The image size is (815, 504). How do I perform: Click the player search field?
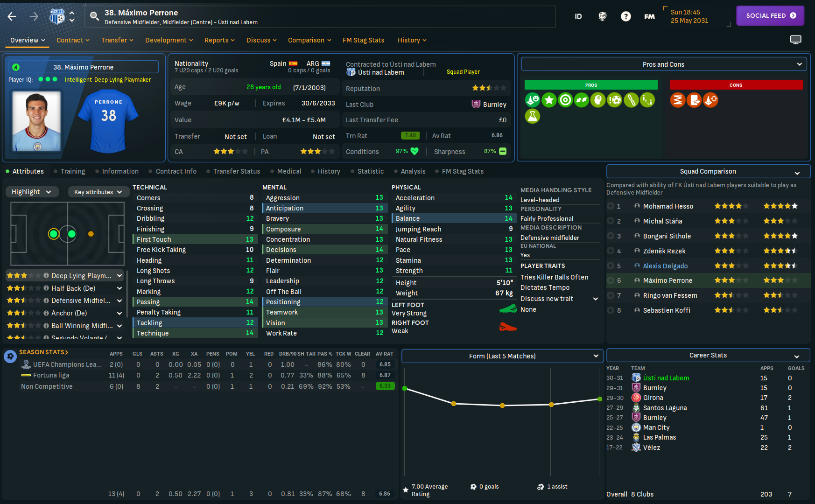[x=320, y=16]
